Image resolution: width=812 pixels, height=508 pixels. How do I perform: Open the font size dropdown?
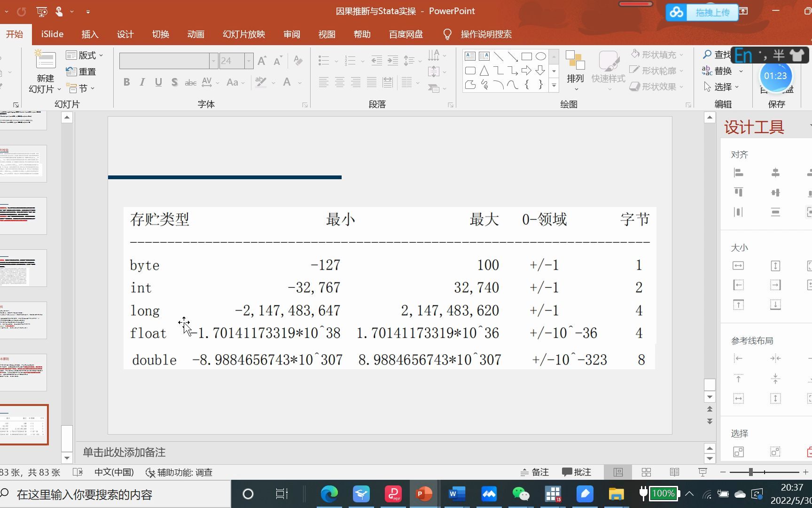(249, 61)
